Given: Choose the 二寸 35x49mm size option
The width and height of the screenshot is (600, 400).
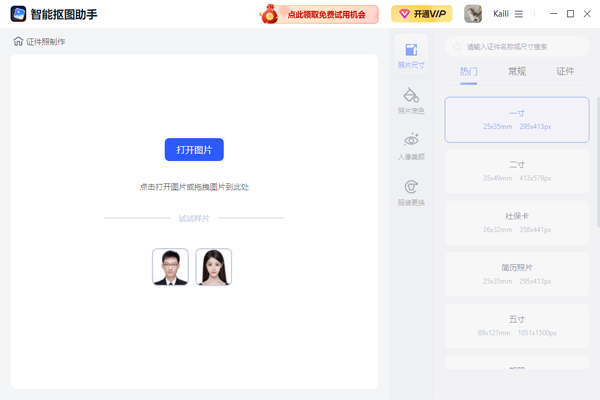Looking at the screenshot, I should [517, 171].
